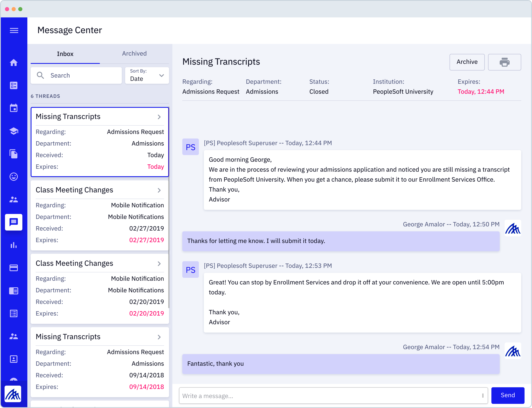Click the red Today, 12:44 PM expiry
The width and height of the screenshot is (532, 408).
(x=481, y=92)
